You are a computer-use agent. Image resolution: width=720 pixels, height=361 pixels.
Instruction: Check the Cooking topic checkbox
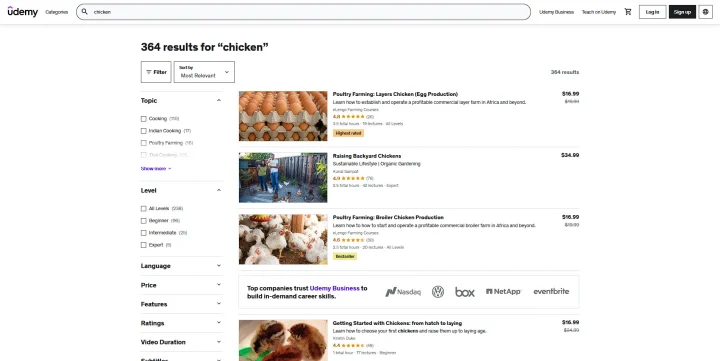pos(144,119)
